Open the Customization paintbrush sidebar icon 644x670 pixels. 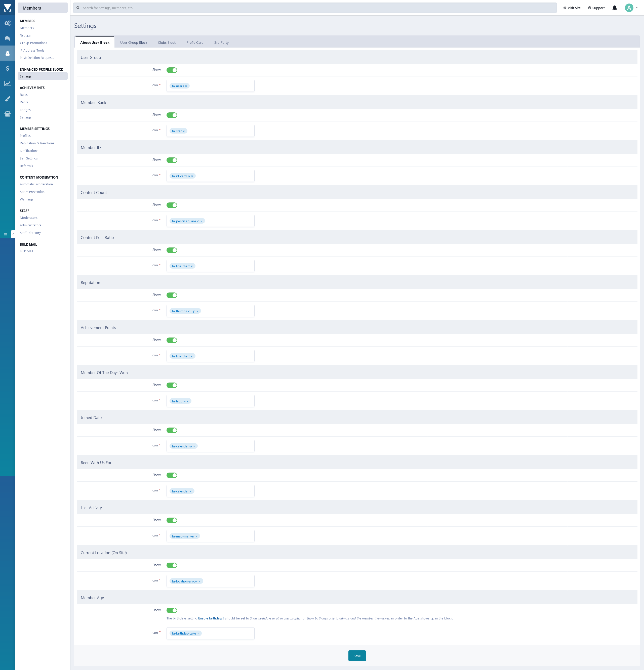(x=8, y=98)
